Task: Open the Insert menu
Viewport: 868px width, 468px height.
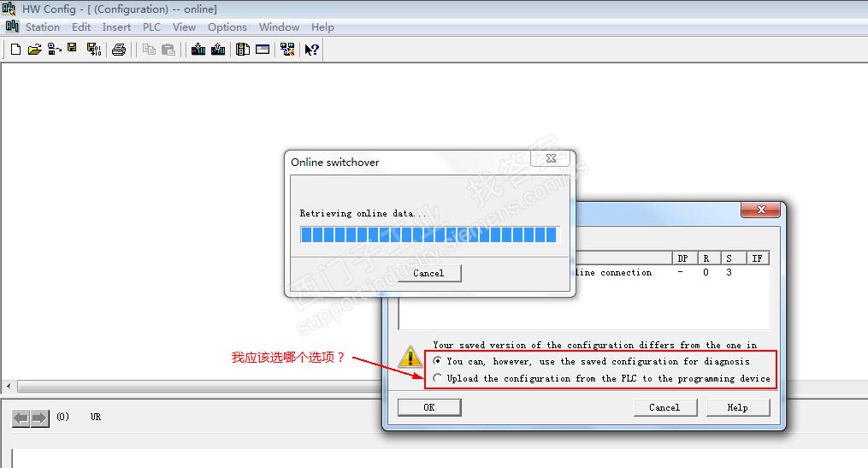Action: tap(116, 27)
